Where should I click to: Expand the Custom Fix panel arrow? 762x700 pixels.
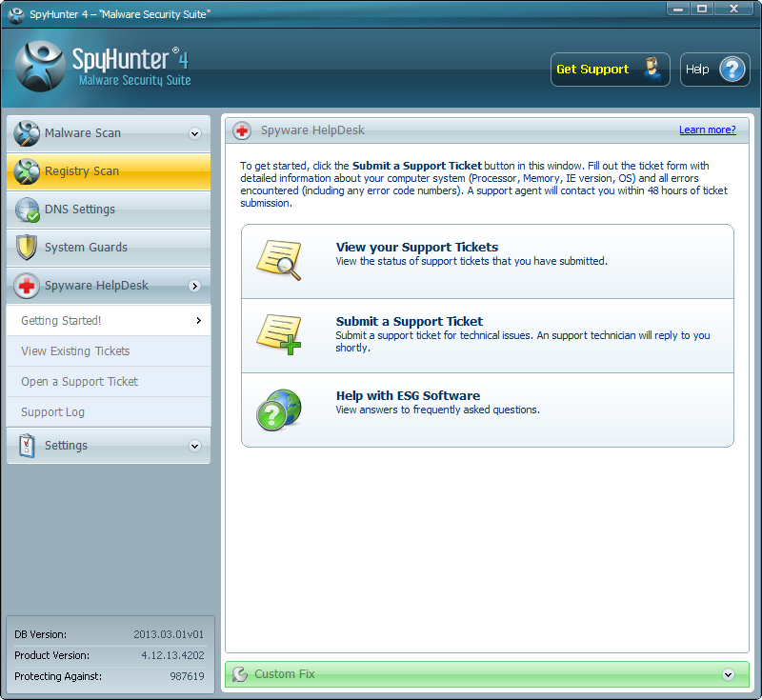(x=729, y=674)
